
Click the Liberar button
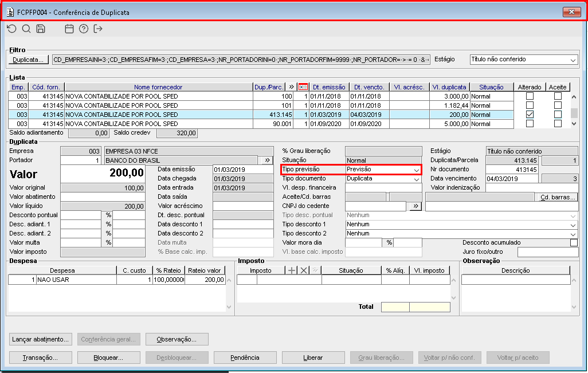coord(313,358)
